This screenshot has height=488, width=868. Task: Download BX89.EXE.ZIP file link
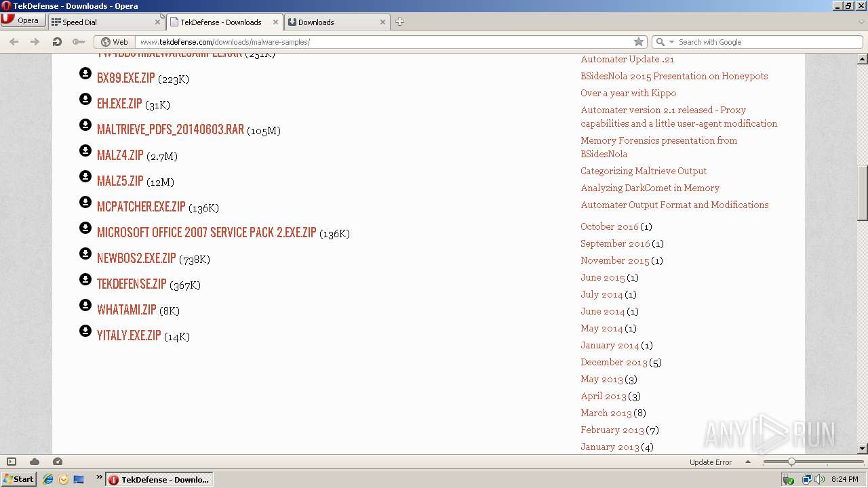(x=126, y=78)
